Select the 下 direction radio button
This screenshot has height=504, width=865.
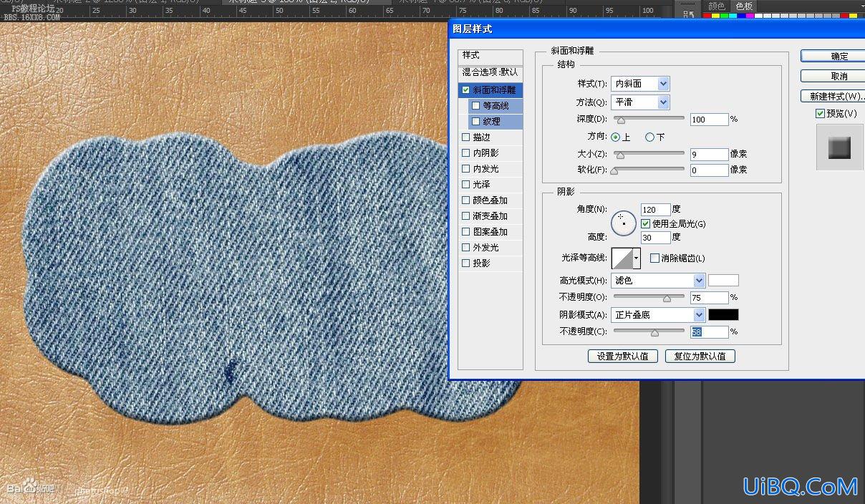[x=650, y=137]
